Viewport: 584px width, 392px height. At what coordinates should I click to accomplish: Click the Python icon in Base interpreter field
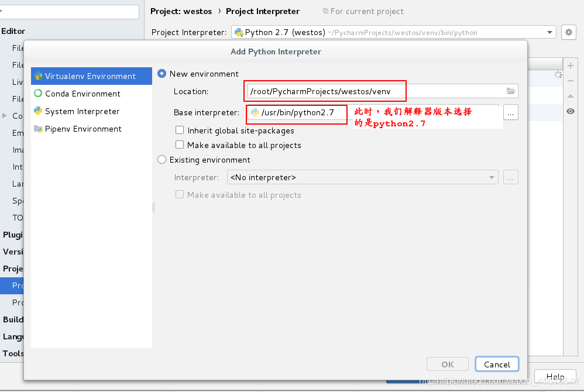pos(255,112)
